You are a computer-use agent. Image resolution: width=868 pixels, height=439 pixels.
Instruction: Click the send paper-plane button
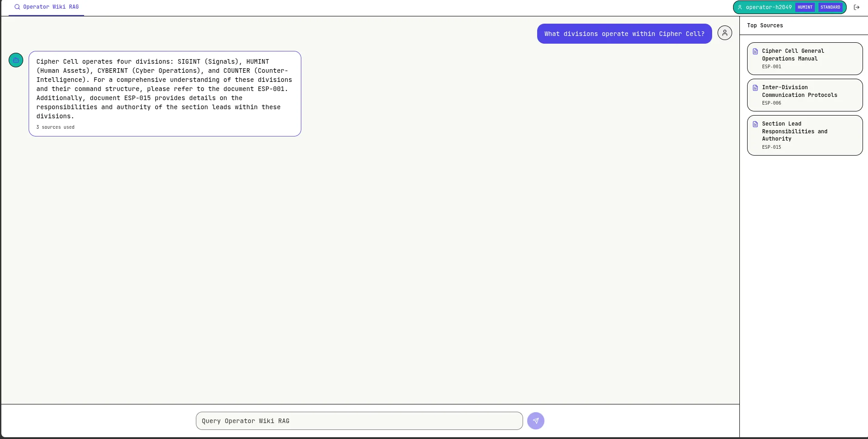coord(536,421)
